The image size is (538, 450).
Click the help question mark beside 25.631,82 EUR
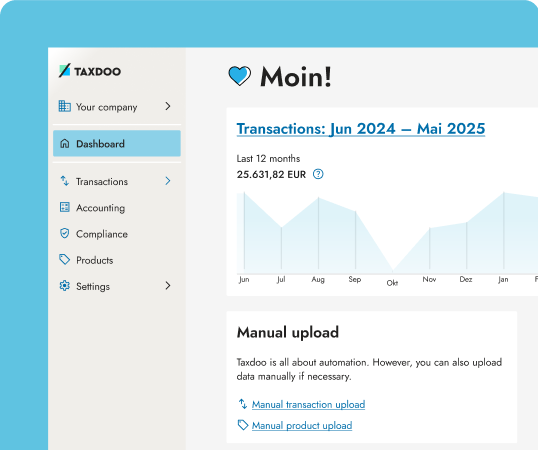[x=318, y=174]
